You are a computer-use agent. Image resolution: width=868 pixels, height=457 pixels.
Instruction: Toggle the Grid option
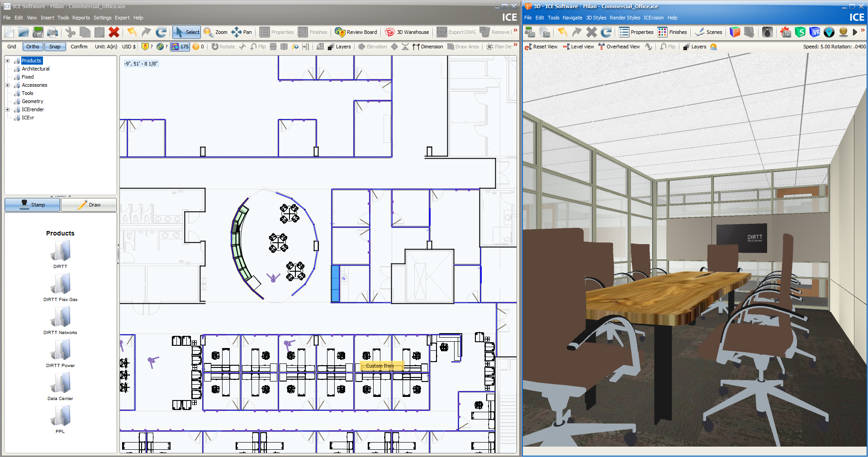tap(12, 47)
